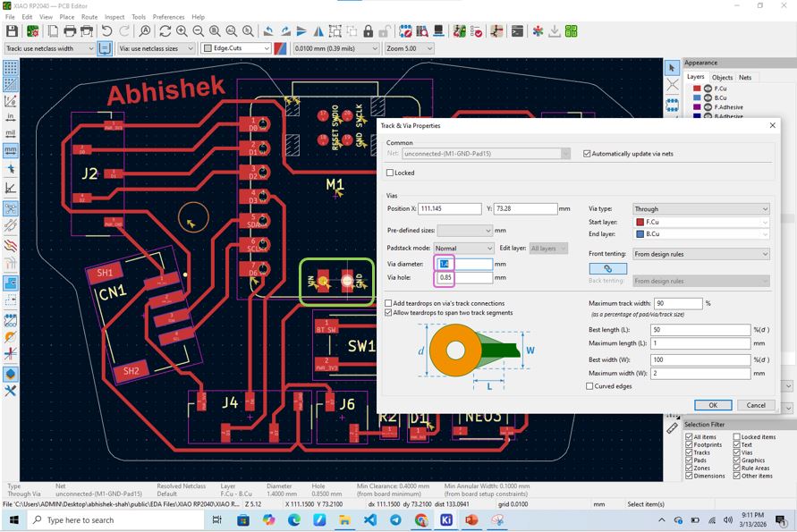The image size is (797, 532).
Task: Click the Via hole input field
Action: tap(465, 278)
